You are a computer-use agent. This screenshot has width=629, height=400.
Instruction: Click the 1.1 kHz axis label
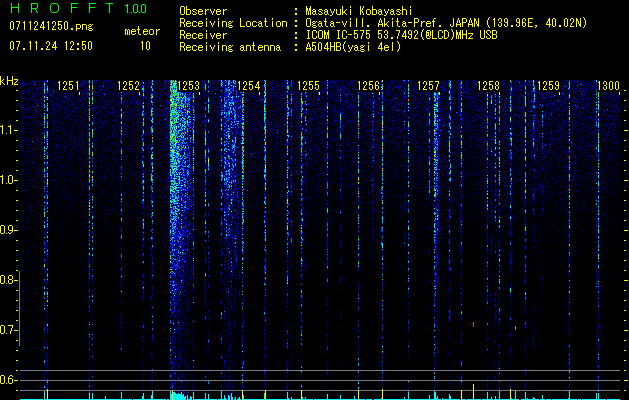8,130
